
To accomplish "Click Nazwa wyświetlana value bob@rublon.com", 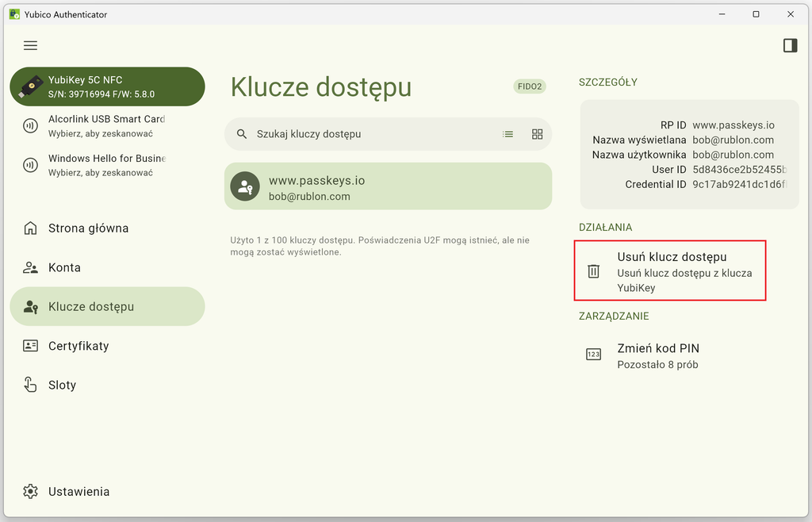I will [x=733, y=140].
